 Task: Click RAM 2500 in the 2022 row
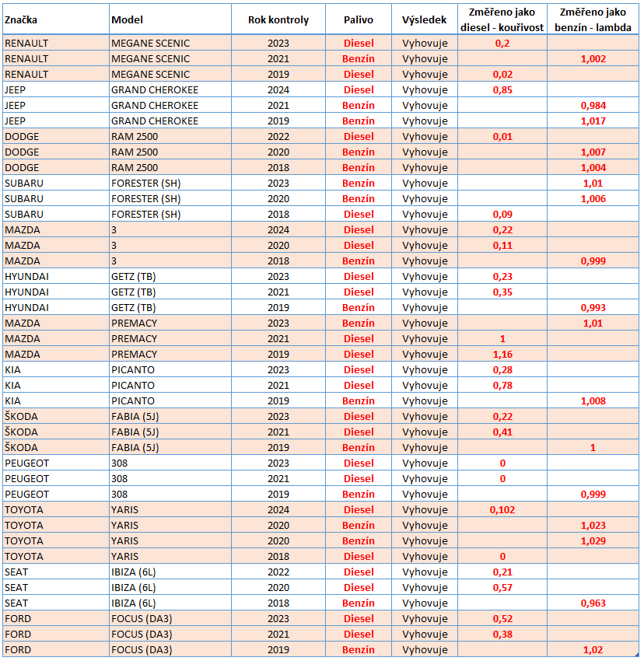135,137
